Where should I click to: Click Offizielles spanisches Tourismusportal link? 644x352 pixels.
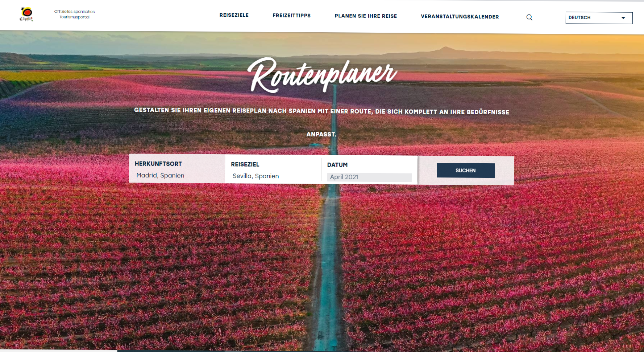click(74, 14)
